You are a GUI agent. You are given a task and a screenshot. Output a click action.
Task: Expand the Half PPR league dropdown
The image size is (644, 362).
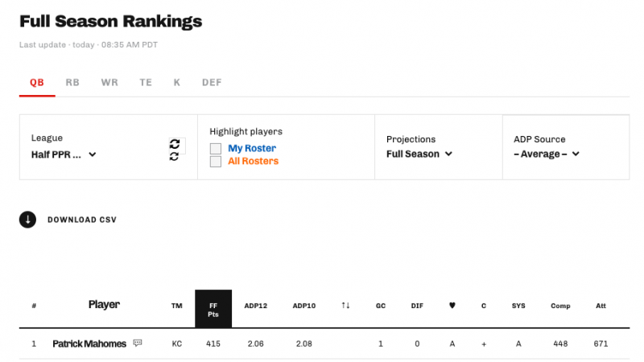pos(64,154)
